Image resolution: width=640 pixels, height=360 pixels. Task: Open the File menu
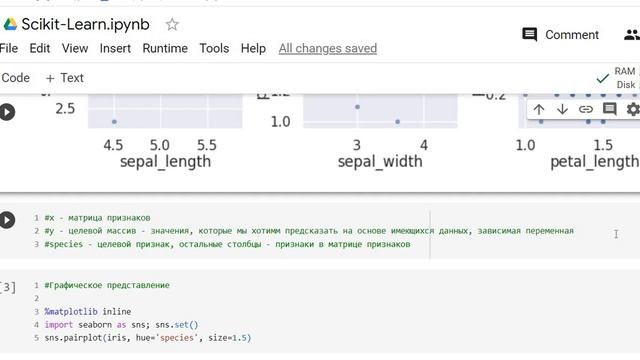pyautogui.click(x=9, y=48)
